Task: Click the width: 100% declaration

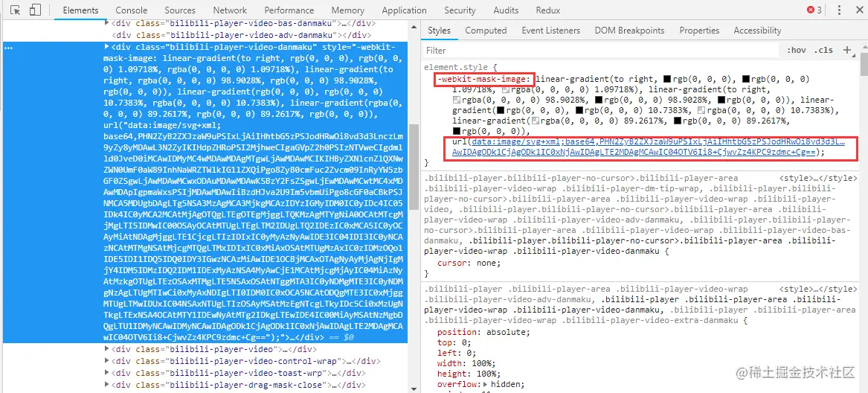Action: tap(466, 363)
